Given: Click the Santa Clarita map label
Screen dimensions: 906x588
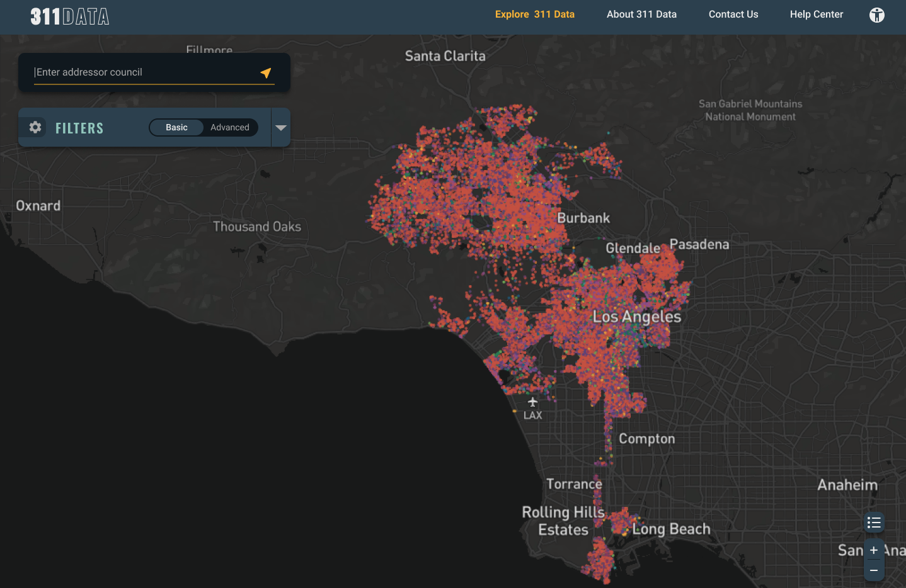Looking at the screenshot, I should point(445,56).
